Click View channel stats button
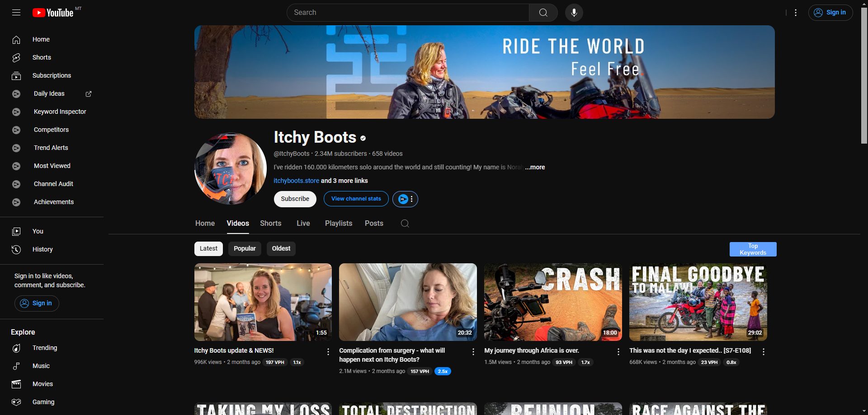Viewport: 868px width, 415px height. point(356,199)
